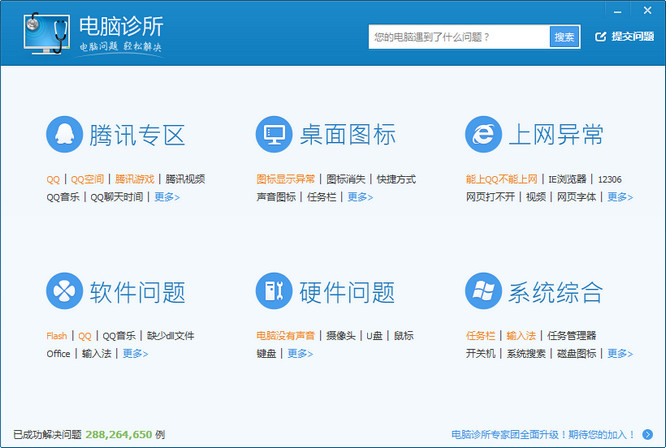Expand 更多 under 腾讯专区
The width and height of the screenshot is (666, 448).
pos(166,197)
